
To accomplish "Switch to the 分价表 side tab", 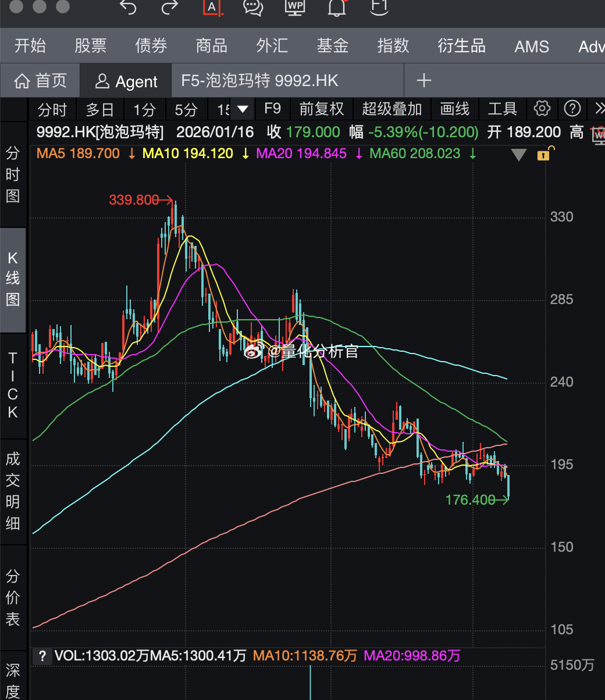I will click(x=13, y=598).
